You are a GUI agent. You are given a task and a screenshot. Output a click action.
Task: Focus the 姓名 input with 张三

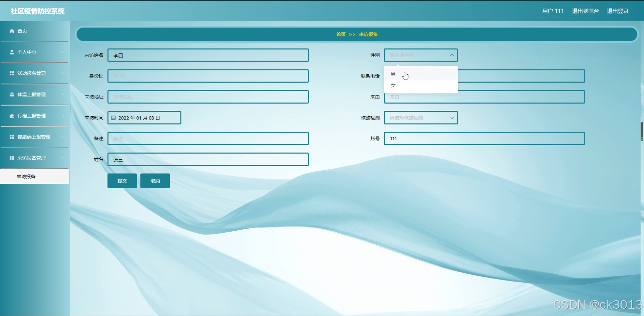208,159
